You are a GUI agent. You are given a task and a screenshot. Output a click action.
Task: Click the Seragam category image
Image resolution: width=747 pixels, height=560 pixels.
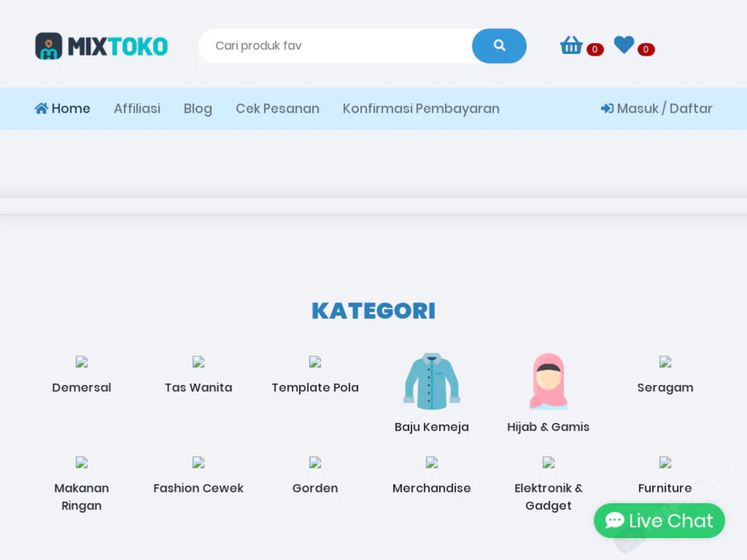tap(665, 362)
